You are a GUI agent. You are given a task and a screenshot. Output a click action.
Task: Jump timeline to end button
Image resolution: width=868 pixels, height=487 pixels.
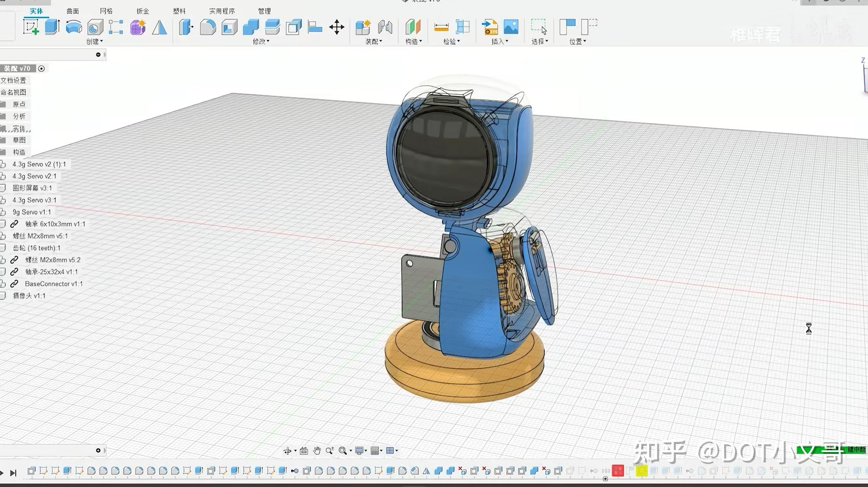(13, 473)
